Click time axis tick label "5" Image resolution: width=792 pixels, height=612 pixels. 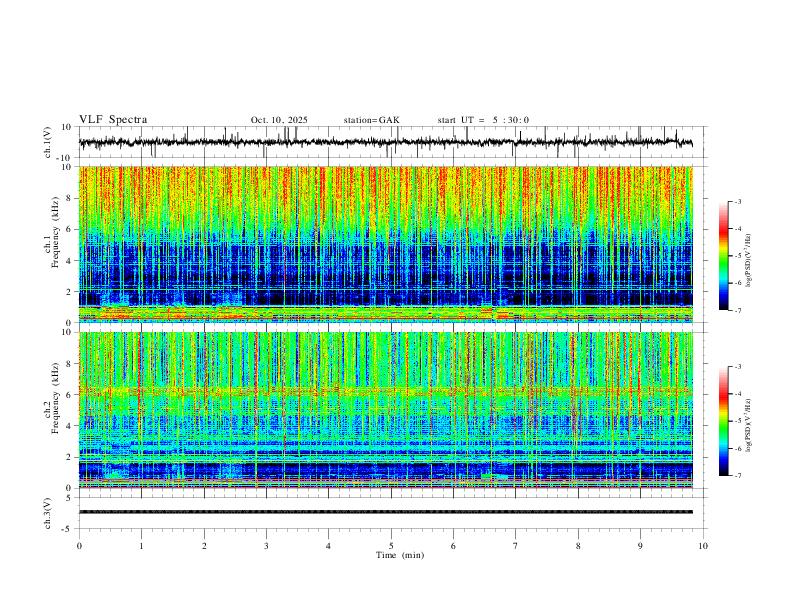pos(391,546)
